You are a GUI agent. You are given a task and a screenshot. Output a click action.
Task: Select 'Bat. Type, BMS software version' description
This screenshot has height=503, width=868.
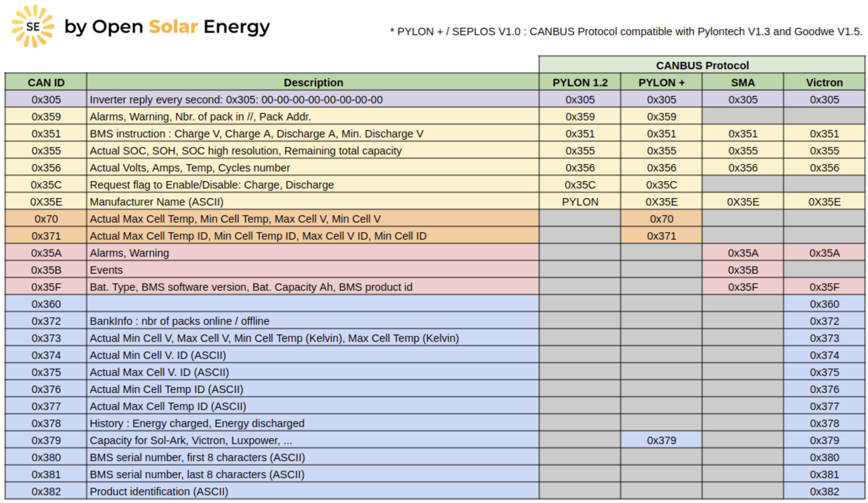click(x=313, y=287)
